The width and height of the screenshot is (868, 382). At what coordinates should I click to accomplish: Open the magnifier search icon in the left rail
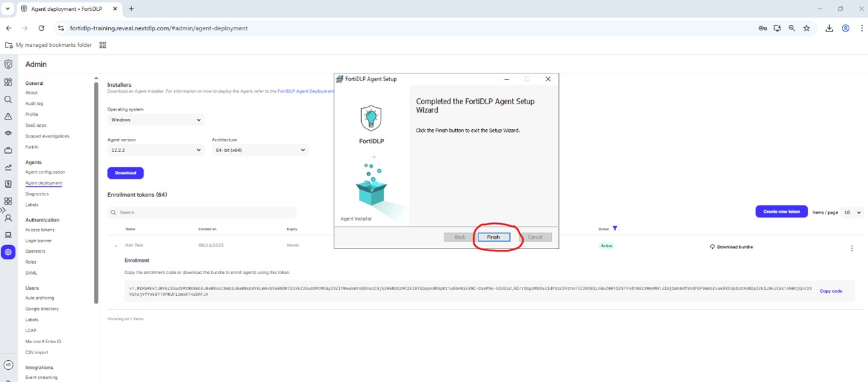coord(8,99)
